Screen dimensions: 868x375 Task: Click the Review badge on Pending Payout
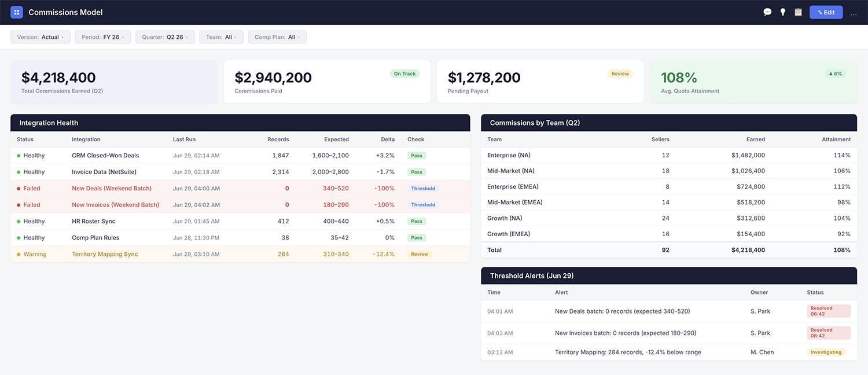pos(620,74)
